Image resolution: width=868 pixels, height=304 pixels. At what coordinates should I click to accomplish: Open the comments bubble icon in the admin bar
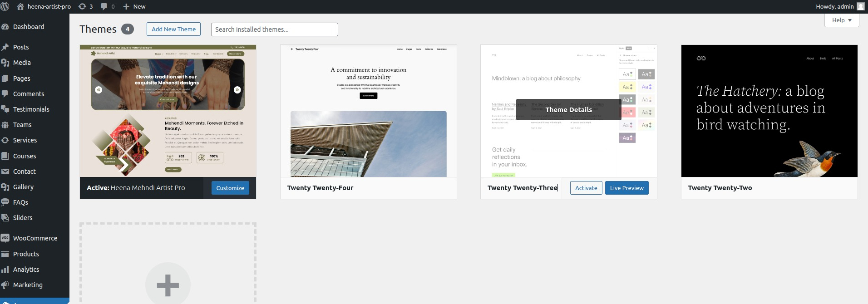coord(104,6)
